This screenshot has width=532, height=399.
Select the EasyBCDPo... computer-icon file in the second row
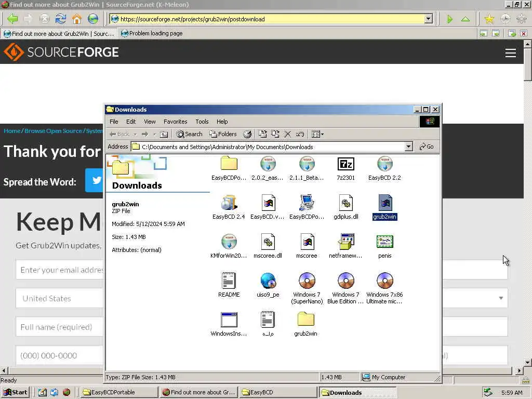coord(307,203)
